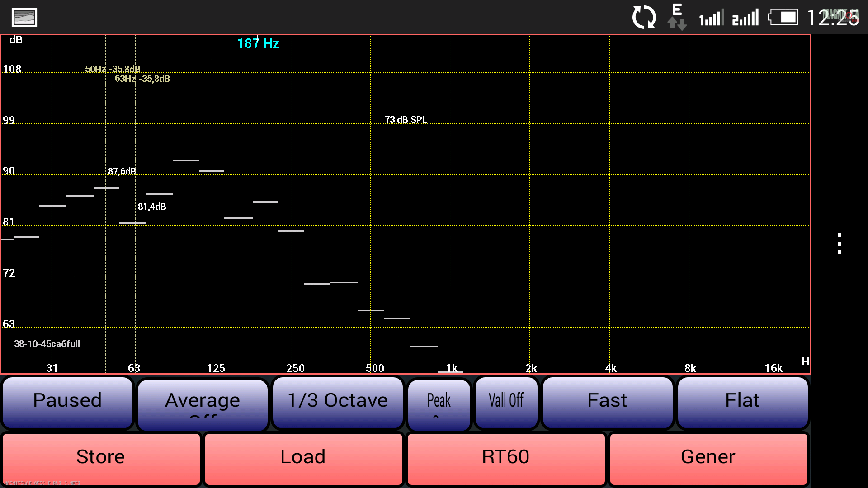Change the Flat weighting setting
Viewport: 868px width, 488px height.
[x=742, y=403]
